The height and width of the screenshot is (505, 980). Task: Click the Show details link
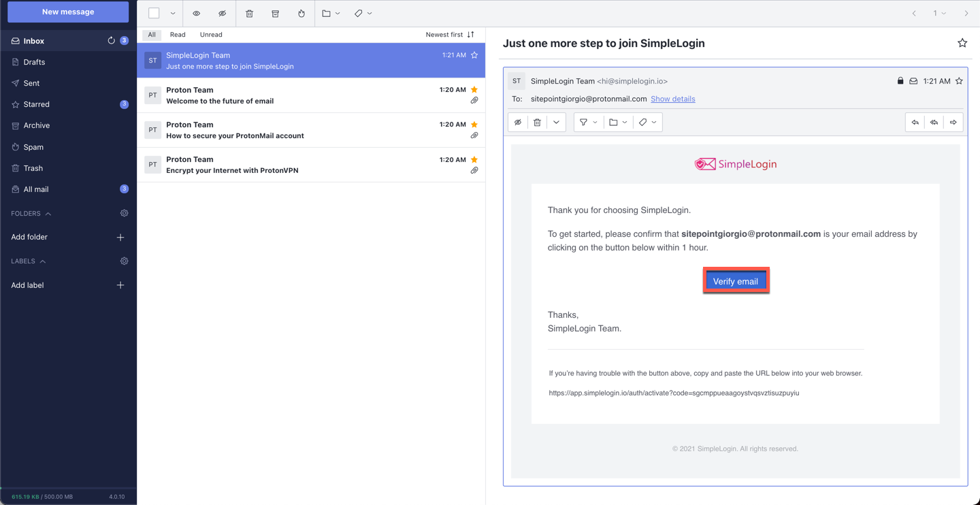point(672,99)
